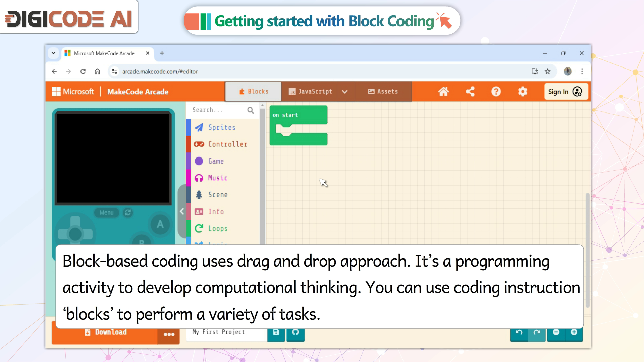The height and width of the screenshot is (362, 644).
Task: Undo the last change
Action: 519,332
